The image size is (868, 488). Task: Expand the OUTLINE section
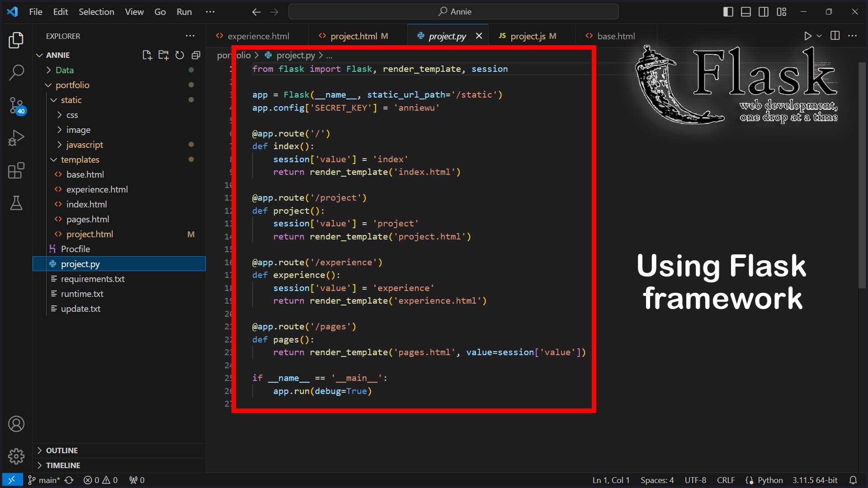click(62, 450)
